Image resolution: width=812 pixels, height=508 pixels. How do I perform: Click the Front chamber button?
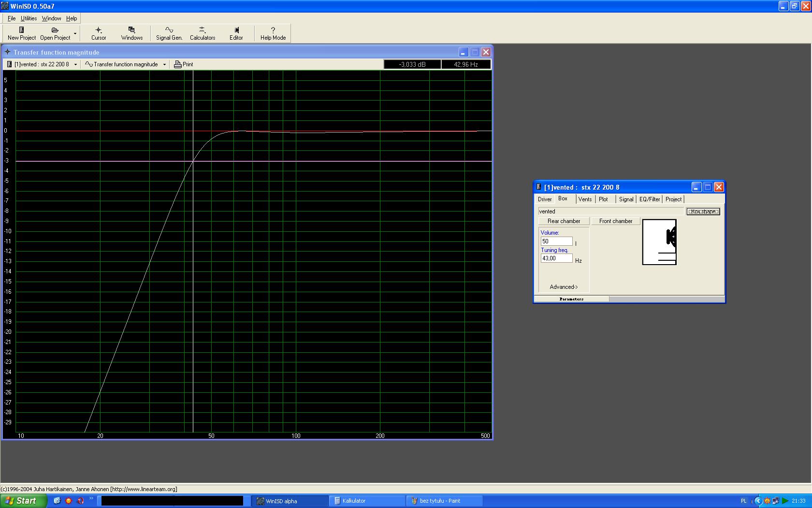pos(615,221)
